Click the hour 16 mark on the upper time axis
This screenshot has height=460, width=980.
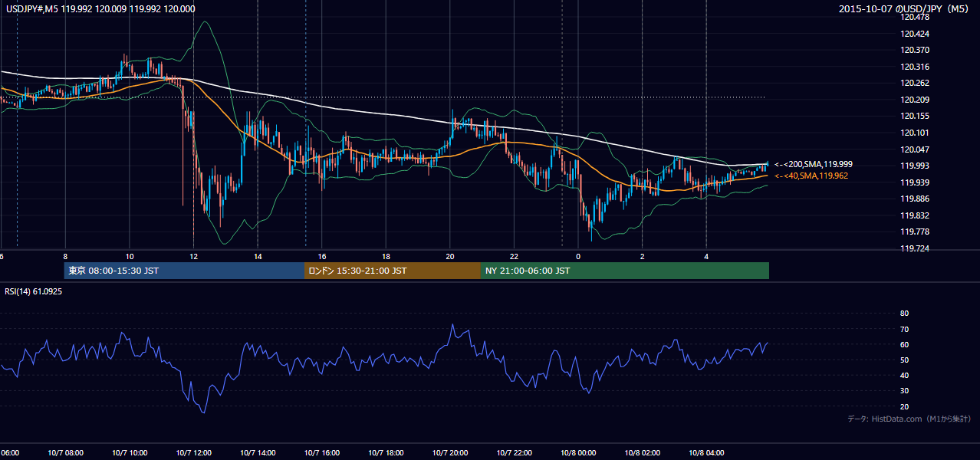click(322, 257)
